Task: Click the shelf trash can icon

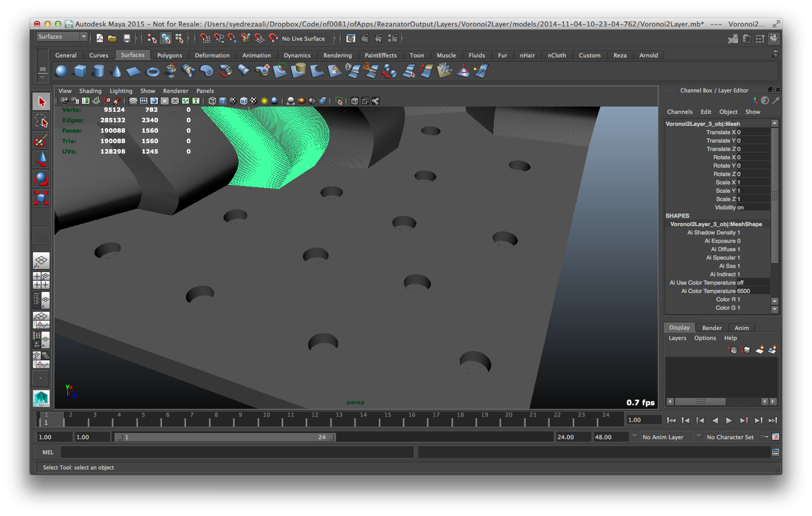Action: pos(776,54)
